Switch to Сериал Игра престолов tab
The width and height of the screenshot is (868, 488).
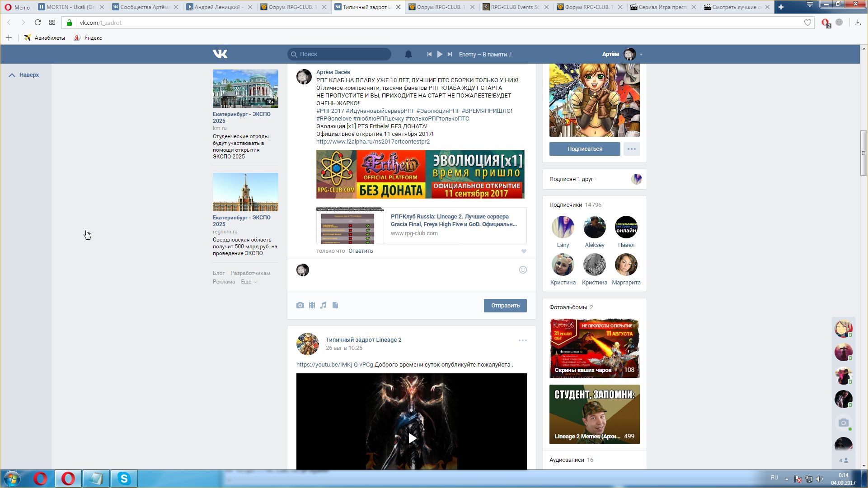click(663, 7)
